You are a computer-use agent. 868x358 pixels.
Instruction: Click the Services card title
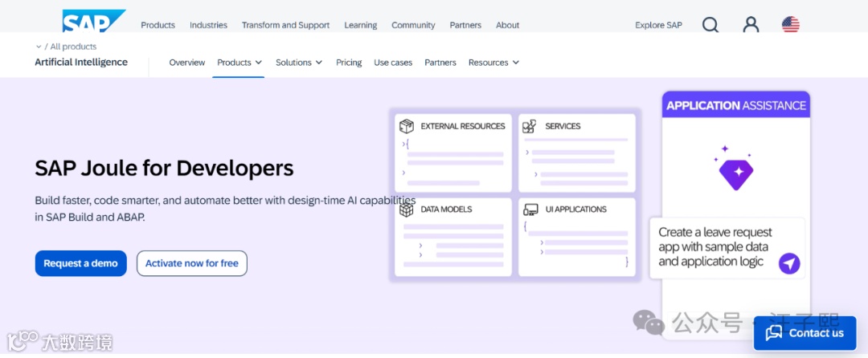point(563,126)
